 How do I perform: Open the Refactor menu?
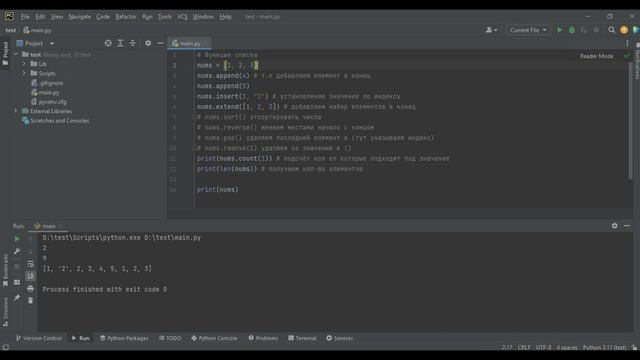[126, 17]
